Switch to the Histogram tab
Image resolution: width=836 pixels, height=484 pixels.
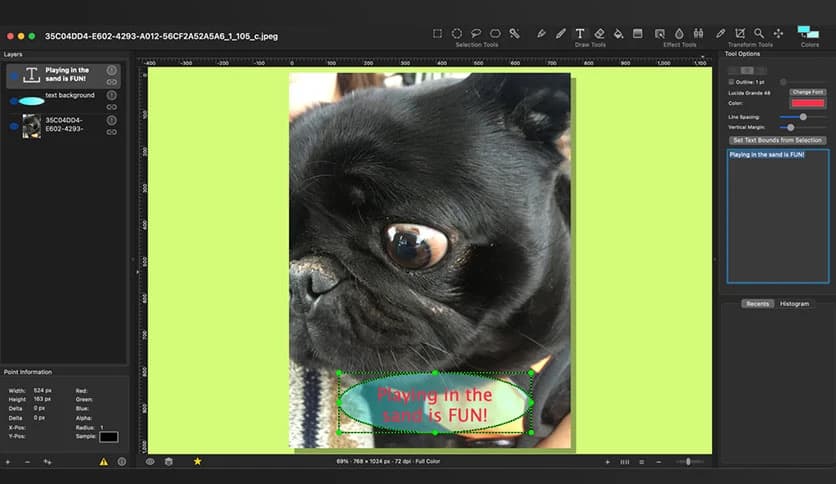794,303
